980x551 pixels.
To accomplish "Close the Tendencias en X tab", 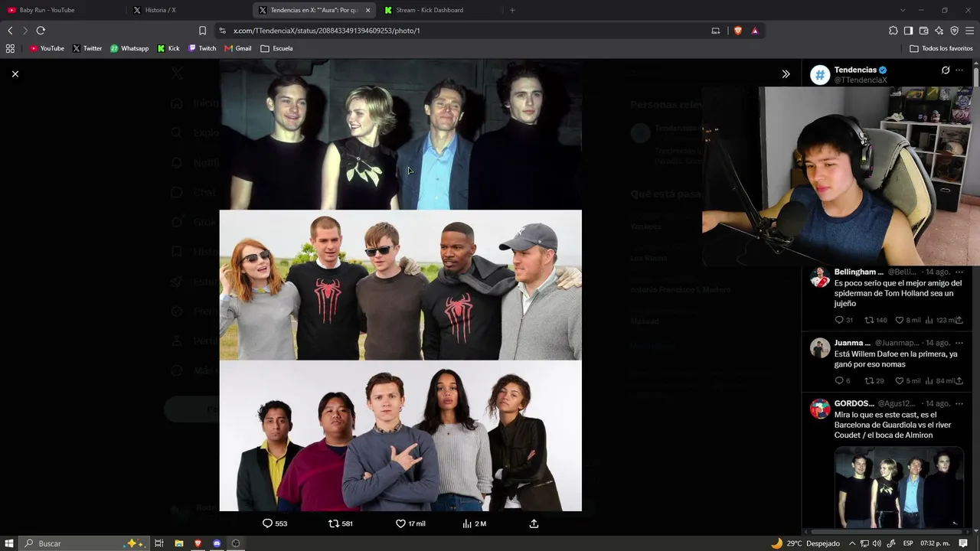I will click(367, 10).
